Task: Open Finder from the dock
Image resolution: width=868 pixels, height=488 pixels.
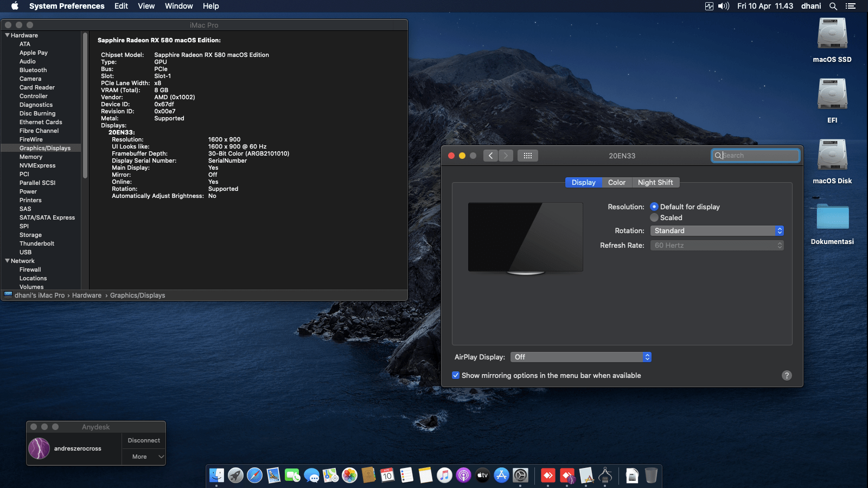Action: point(216,476)
